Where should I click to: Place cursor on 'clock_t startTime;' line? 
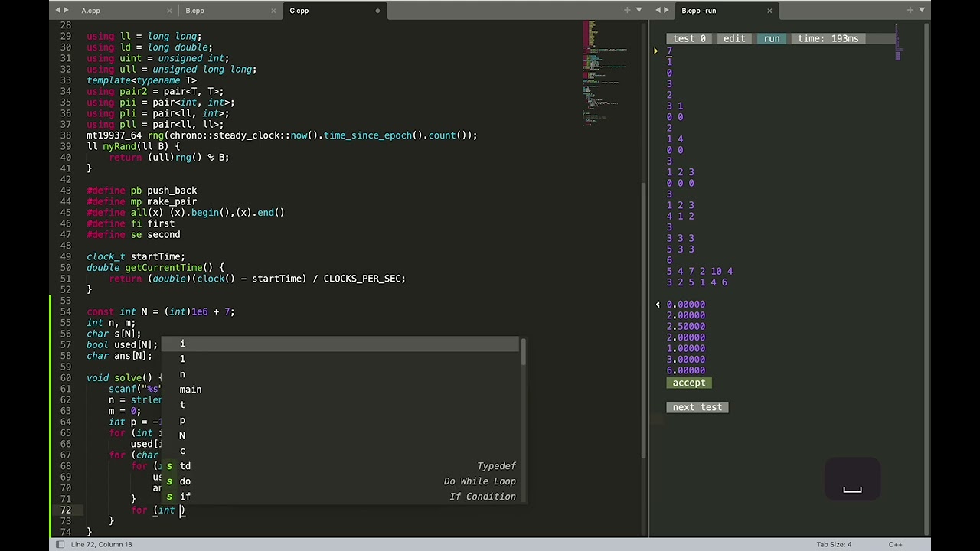(x=136, y=256)
